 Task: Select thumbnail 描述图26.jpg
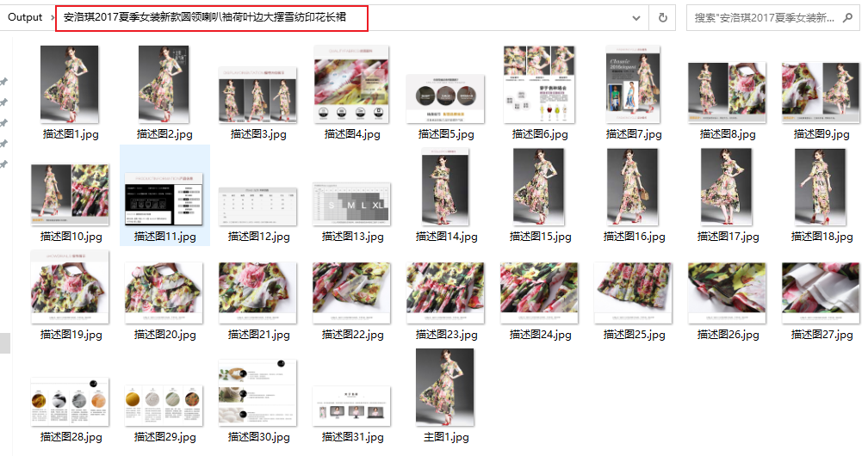(727, 293)
